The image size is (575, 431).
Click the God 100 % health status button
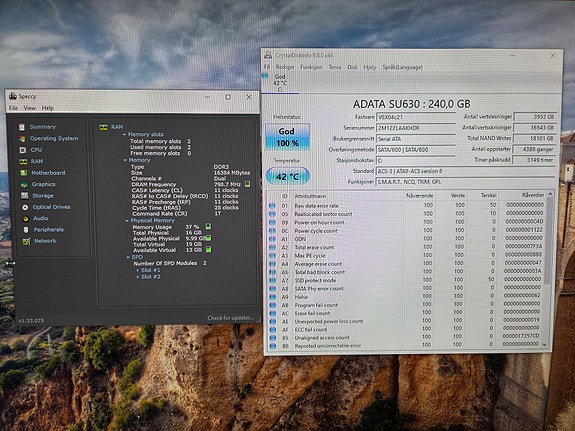tap(288, 137)
